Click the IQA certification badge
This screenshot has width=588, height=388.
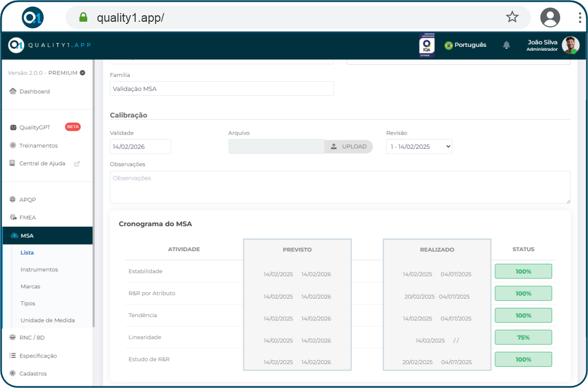point(427,45)
